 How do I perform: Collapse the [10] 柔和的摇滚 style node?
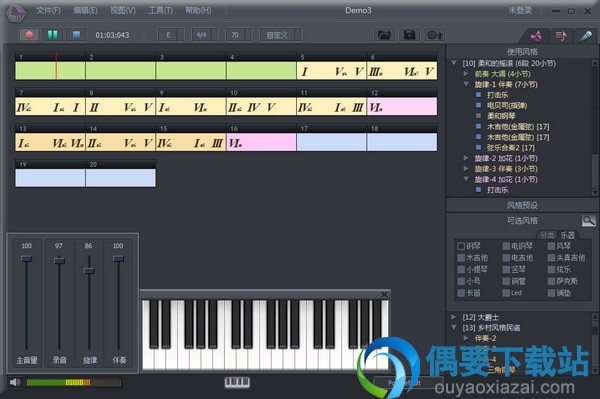pyautogui.click(x=454, y=63)
